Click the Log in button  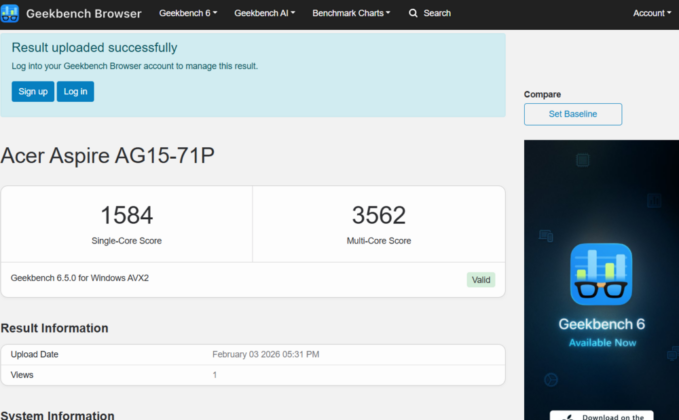pos(75,91)
